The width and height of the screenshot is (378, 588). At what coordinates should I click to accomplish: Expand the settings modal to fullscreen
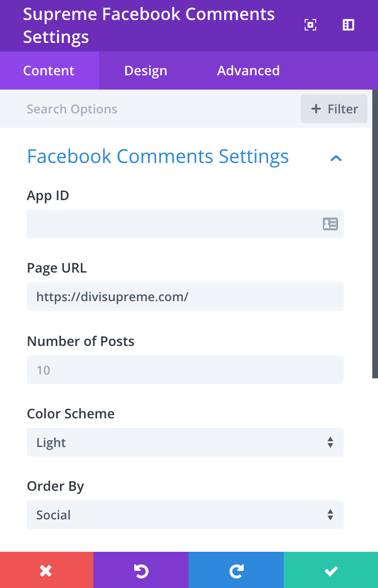pyautogui.click(x=310, y=25)
